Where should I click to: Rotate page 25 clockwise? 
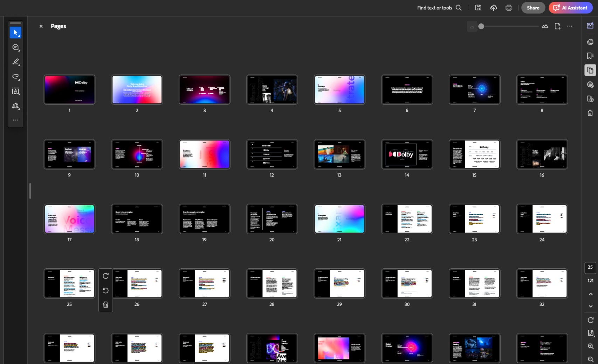coord(105,276)
